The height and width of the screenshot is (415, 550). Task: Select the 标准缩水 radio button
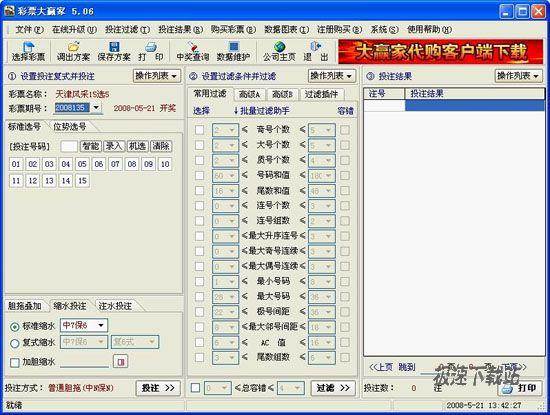click(15, 327)
